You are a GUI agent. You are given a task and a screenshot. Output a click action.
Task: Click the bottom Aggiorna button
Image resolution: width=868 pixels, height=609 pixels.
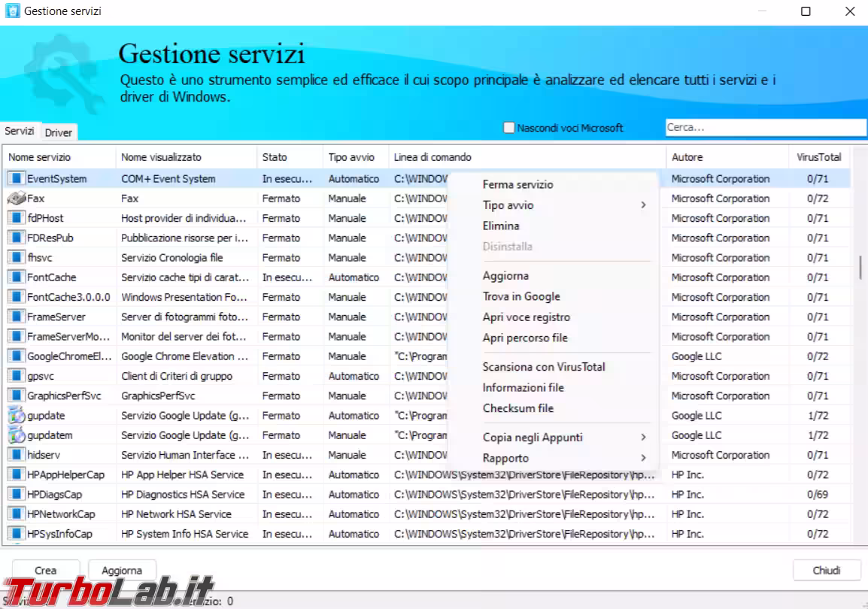(122, 571)
